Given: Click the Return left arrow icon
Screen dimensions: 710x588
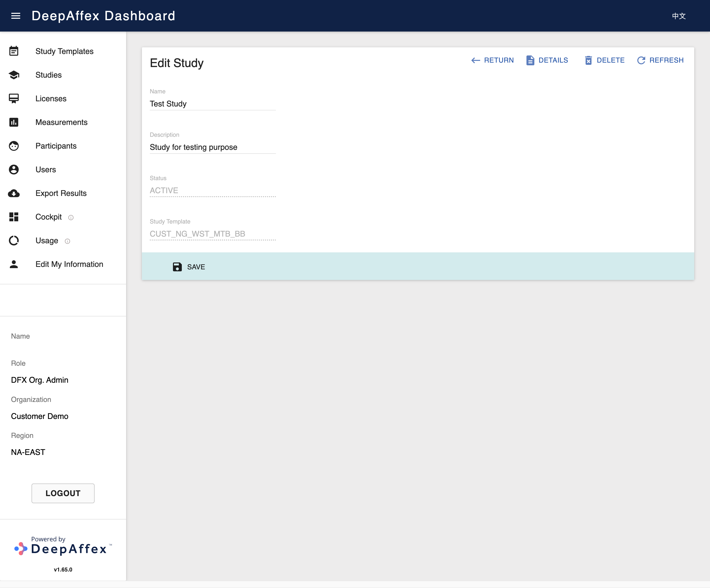Looking at the screenshot, I should pos(476,60).
